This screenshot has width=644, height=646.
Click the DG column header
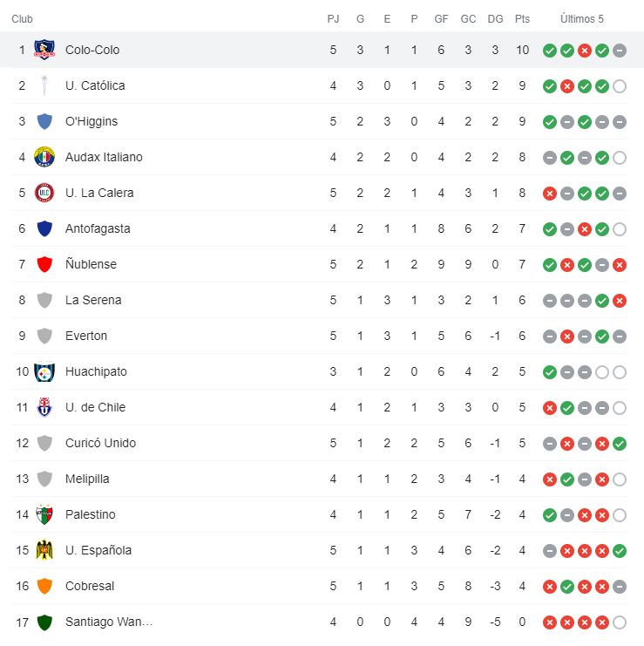tap(495, 19)
